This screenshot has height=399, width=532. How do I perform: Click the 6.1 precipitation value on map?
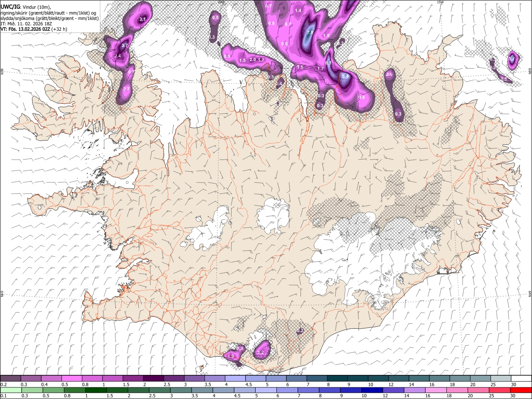(328, 63)
